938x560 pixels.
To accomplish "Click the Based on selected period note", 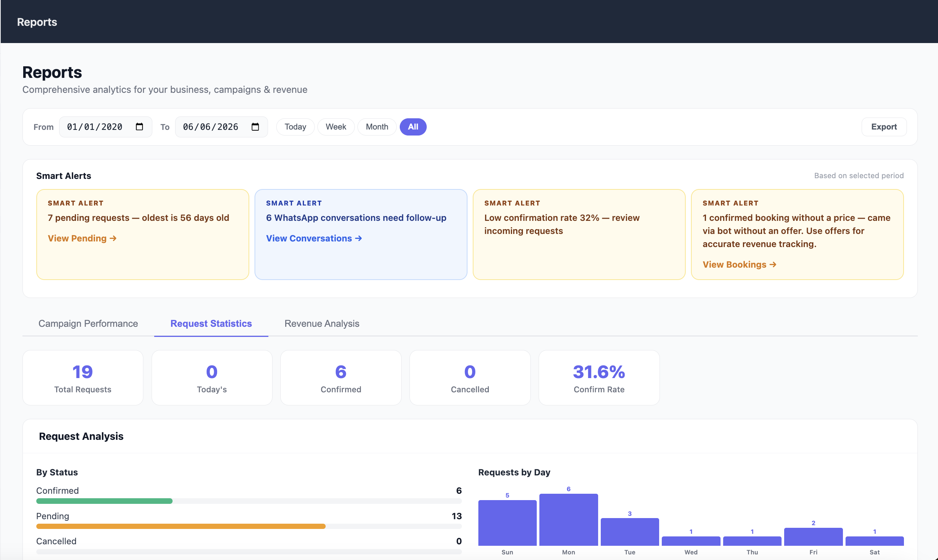I will pyautogui.click(x=858, y=176).
